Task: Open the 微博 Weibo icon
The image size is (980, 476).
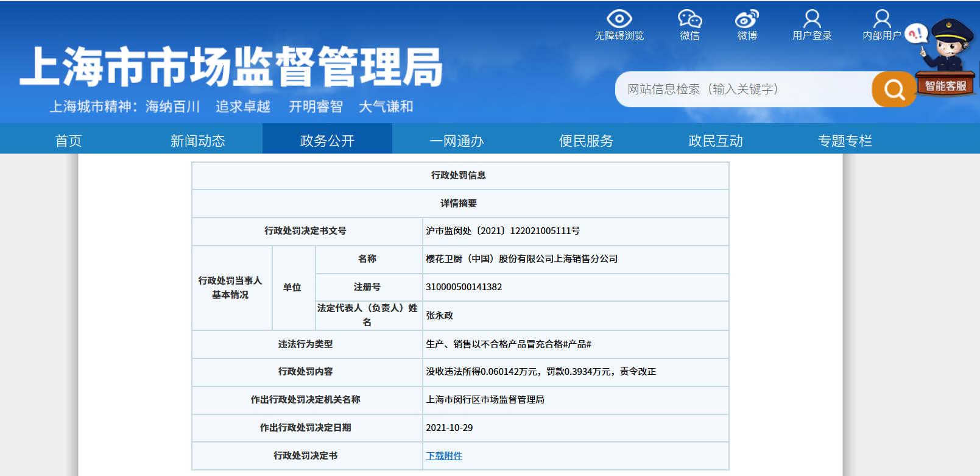Action: tap(747, 18)
